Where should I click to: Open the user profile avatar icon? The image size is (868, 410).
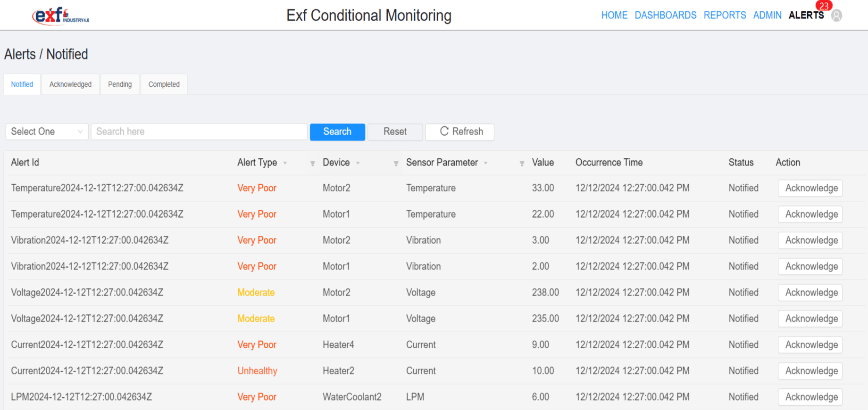pyautogui.click(x=836, y=16)
